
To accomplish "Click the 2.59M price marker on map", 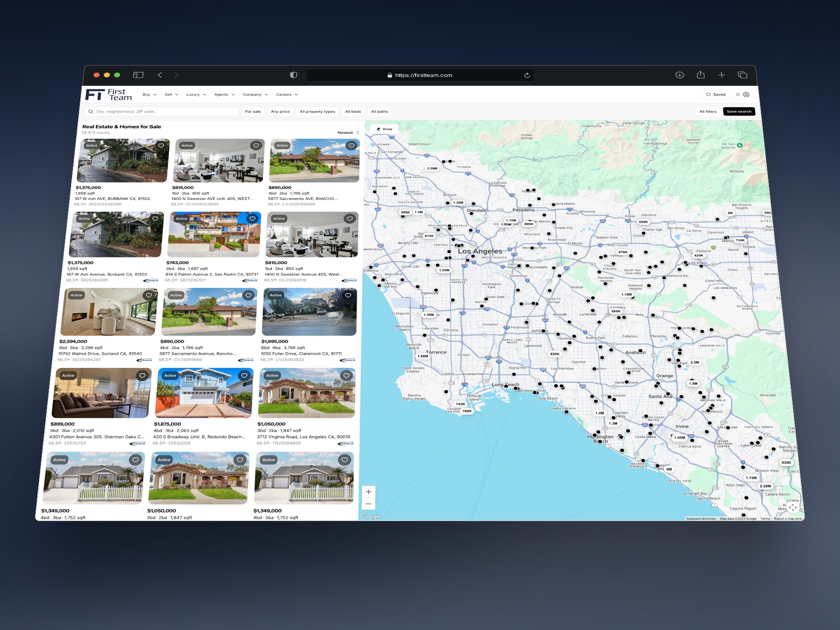I will tap(432, 168).
